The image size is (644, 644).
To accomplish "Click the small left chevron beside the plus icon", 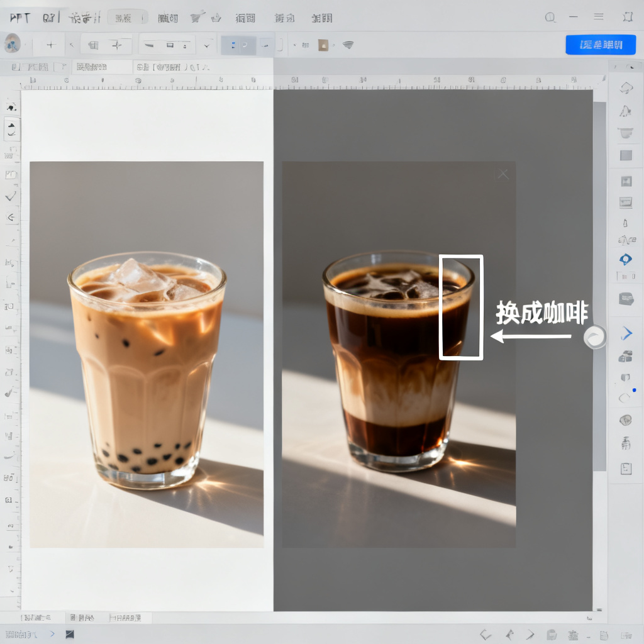I will 72,45.
